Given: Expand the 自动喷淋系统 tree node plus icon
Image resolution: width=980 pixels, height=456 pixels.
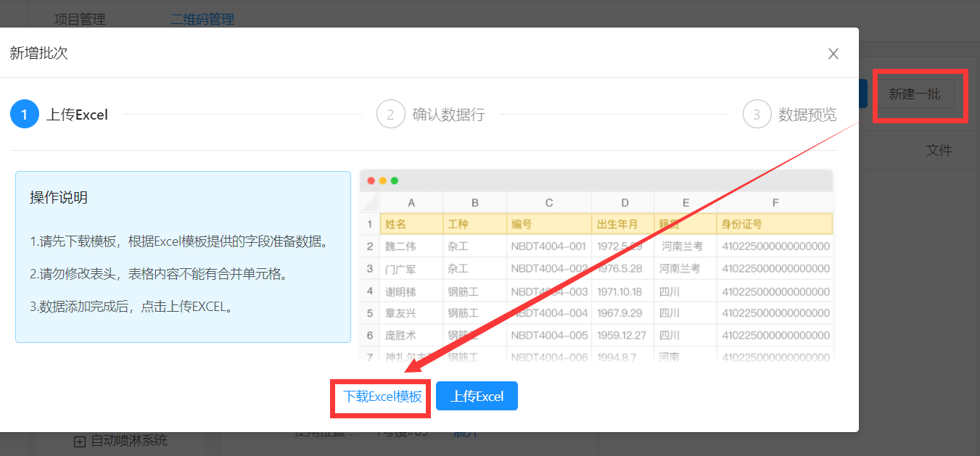Looking at the screenshot, I should [80, 441].
